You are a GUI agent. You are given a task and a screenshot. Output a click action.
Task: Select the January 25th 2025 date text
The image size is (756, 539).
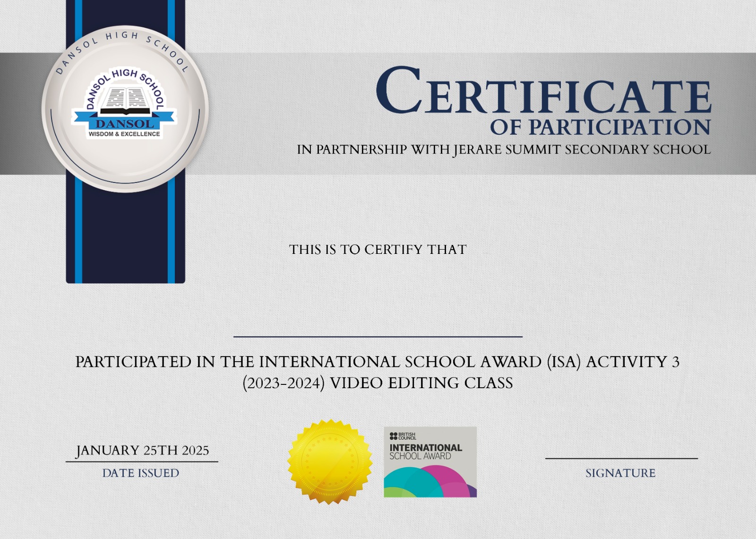142,450
